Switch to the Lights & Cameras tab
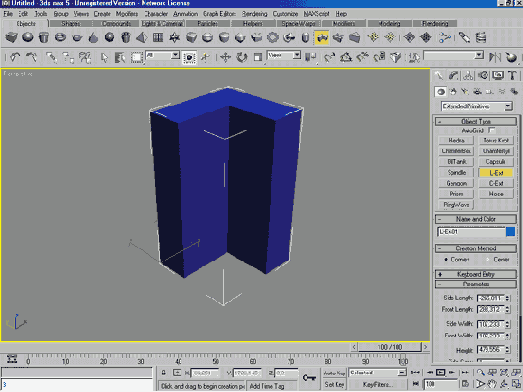Screen dimensions: 523x392 [162, 24]
